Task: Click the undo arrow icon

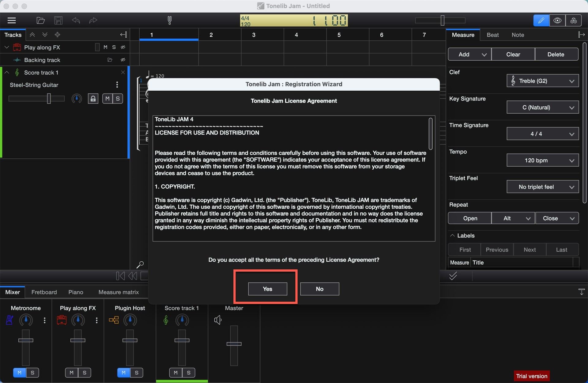Action: (x=76, y=21)
